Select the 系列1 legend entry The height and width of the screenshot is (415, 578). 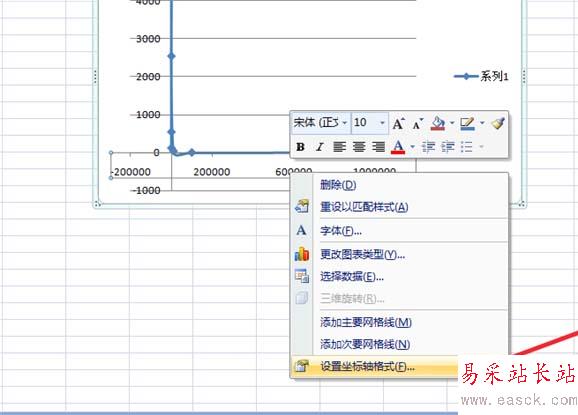tap(481, 76)
